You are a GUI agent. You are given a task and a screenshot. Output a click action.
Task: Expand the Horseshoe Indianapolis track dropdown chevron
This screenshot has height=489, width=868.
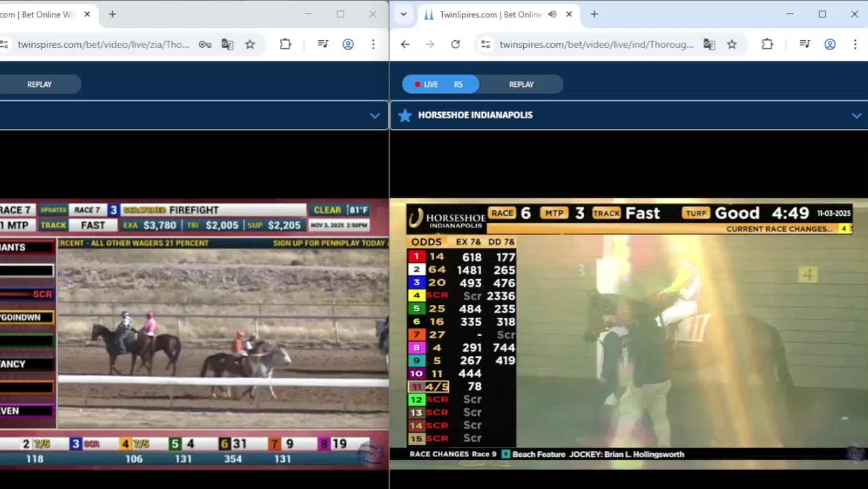856,115
